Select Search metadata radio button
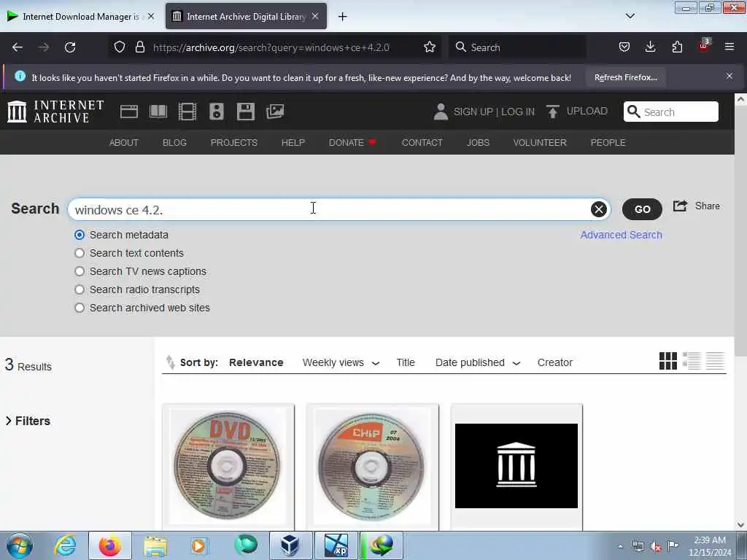This screenshot has width=747, height=560. pyautogui.click(x=80, y=235)
